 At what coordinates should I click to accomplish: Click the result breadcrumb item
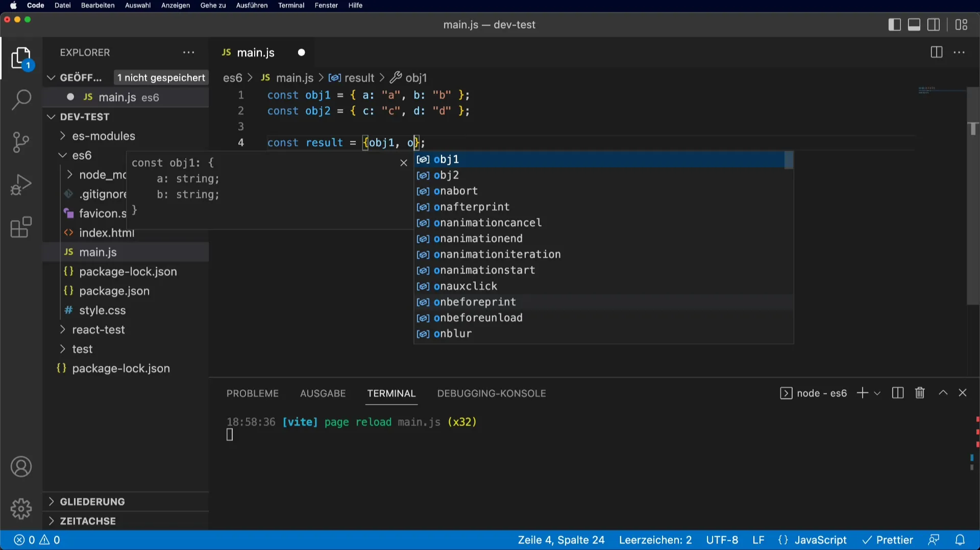352,78
